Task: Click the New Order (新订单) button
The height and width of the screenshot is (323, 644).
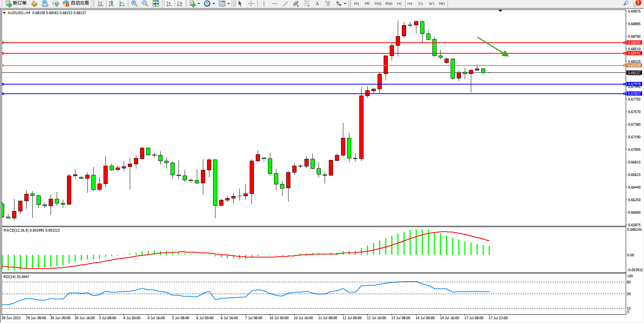Action: 16,3
